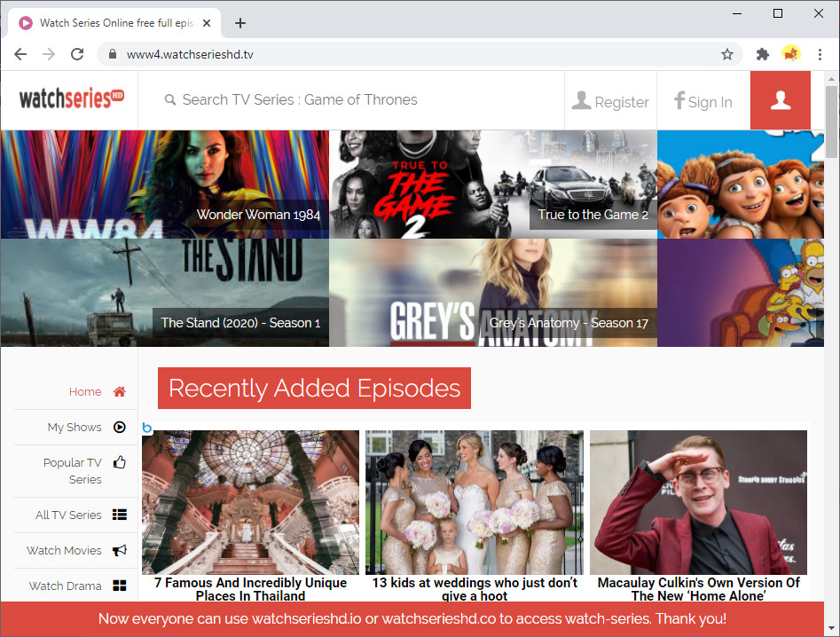Click the search magnifier icon
Viewport: 840px width, 637px height.
point(169,99)
